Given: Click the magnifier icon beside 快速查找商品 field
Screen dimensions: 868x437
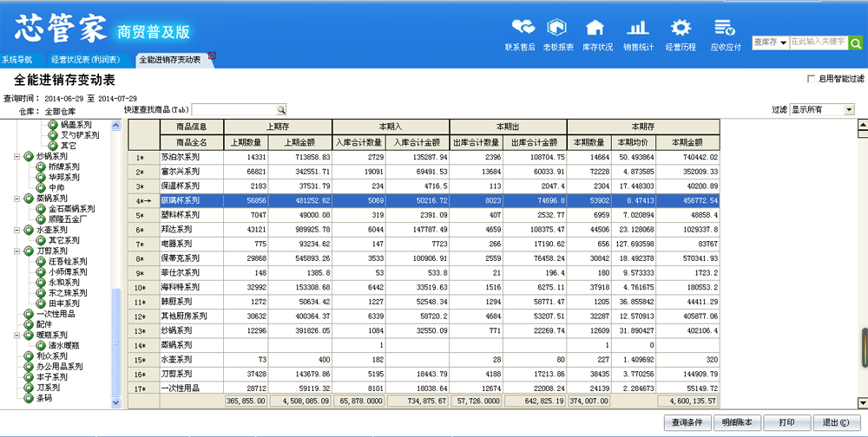Looking at the screenshot, I should pyautogui.click(x=281, y=109).
